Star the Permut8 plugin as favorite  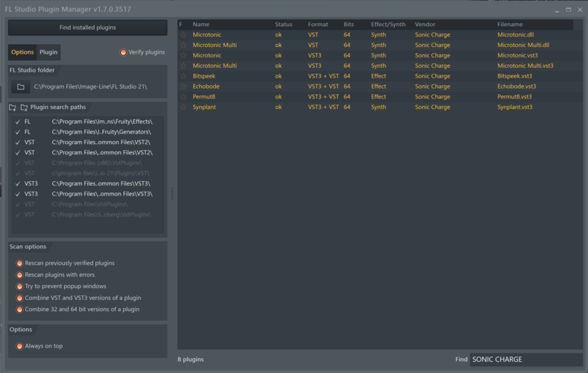[x=183, y=96]
